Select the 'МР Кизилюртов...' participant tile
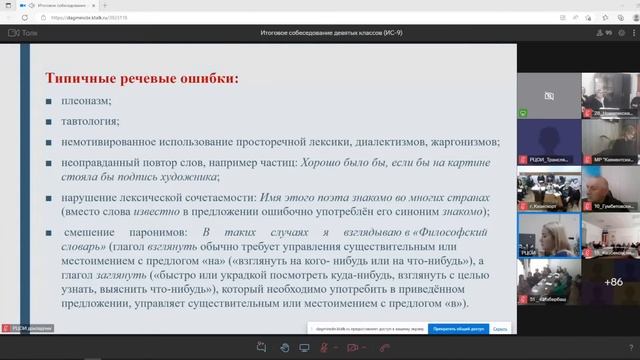 [611, 142]
